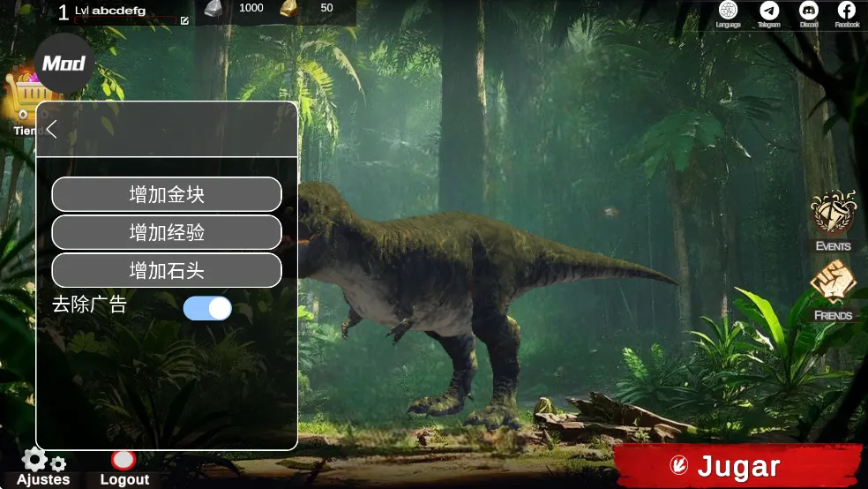Image resolution: width=868 pixels, height=489 pixels.
Task: Select the 增加石头 menu option
Action: click(x=167, y=270)
